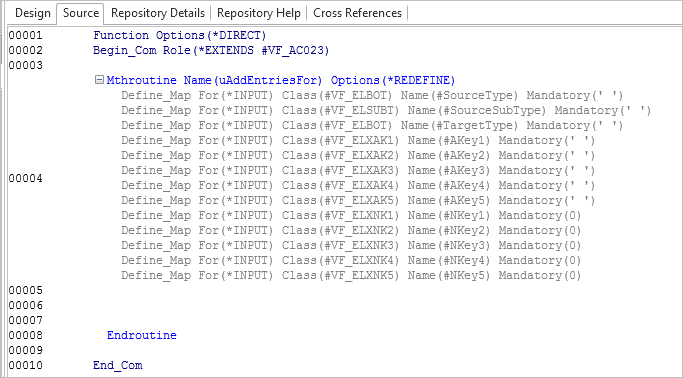
Task: Select the Source tab
Action: 81,13
